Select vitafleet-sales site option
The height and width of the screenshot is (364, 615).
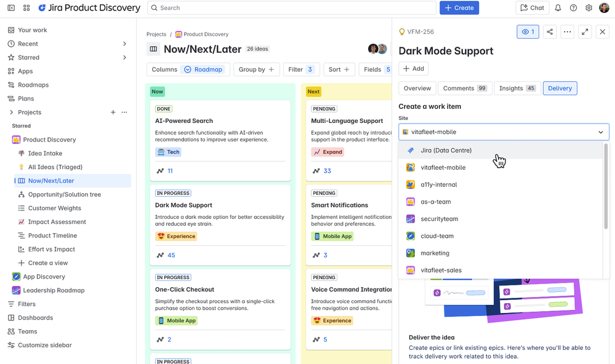pyautogui.click(x=500, y=271)
